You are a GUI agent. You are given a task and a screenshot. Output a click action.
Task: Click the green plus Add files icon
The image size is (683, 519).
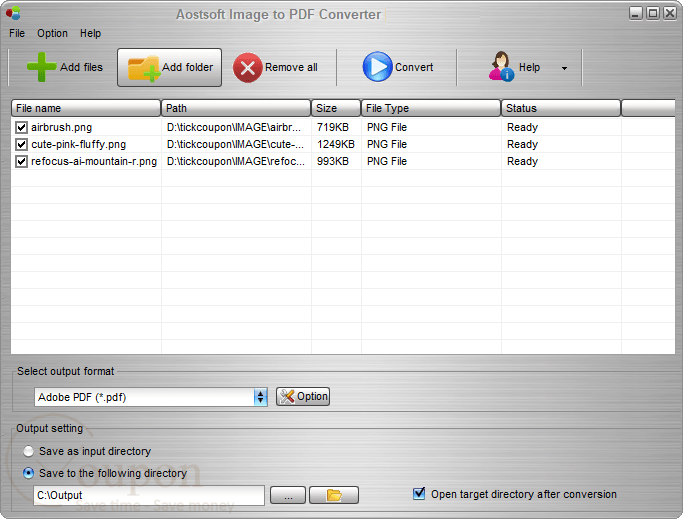click(x=41, y=67)
